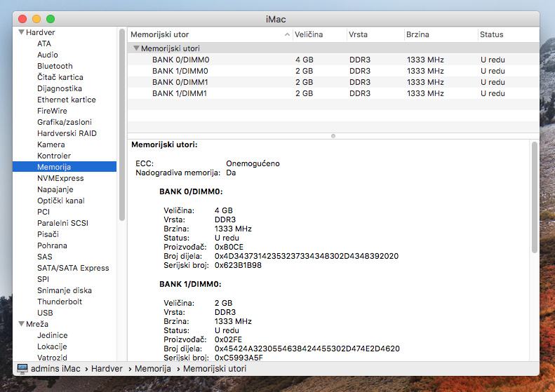
Task: Select SPI in the sidebar
Action: [x=44, y=279]
